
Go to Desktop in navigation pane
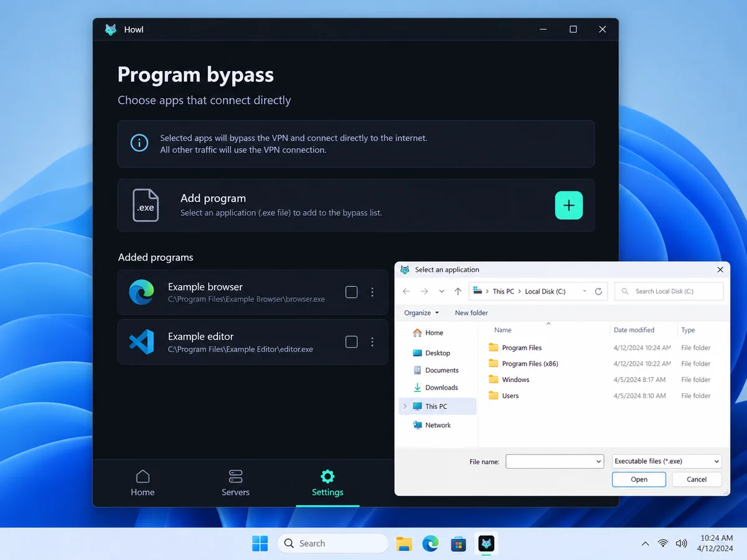pyautogui.click(x=431, y=353)
